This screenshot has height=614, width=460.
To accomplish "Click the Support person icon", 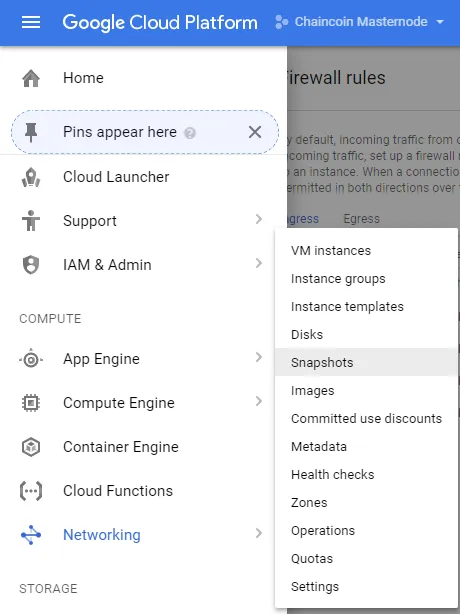I will coord(31,221).
